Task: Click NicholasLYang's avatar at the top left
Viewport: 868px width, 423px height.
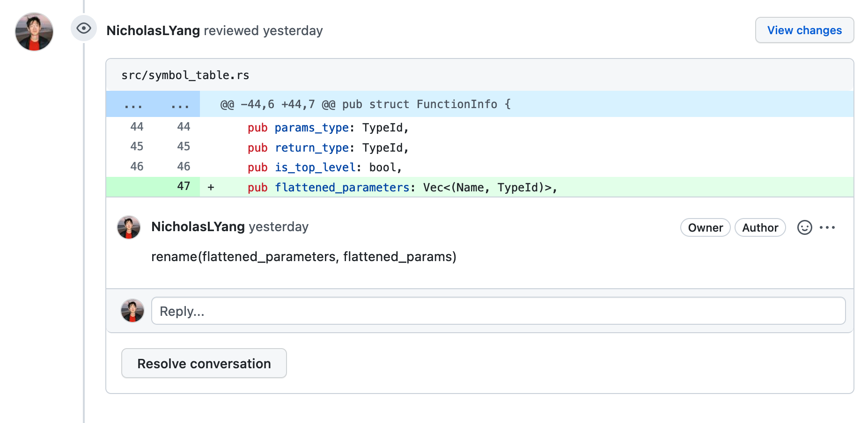Action: coord(34,31)
